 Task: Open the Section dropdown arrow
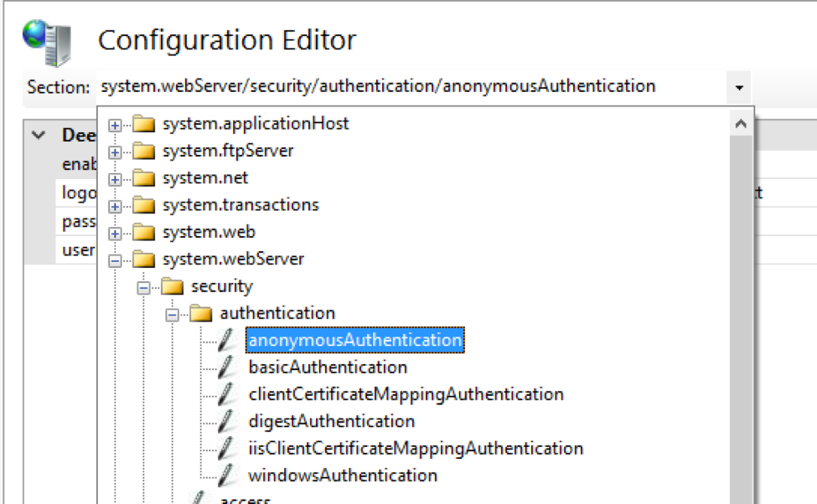point(739,87)
